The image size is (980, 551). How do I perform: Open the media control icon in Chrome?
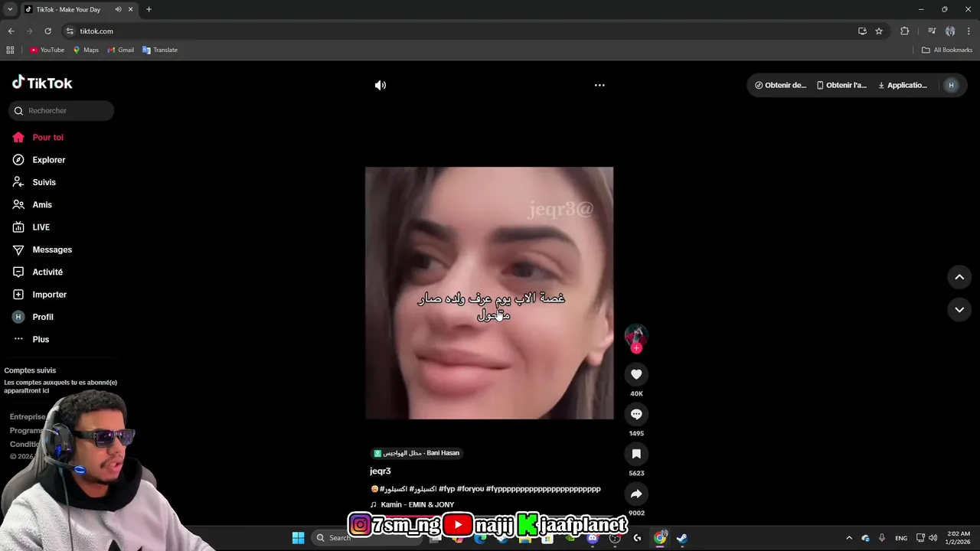pyautogui.click(x=932, y=31)
